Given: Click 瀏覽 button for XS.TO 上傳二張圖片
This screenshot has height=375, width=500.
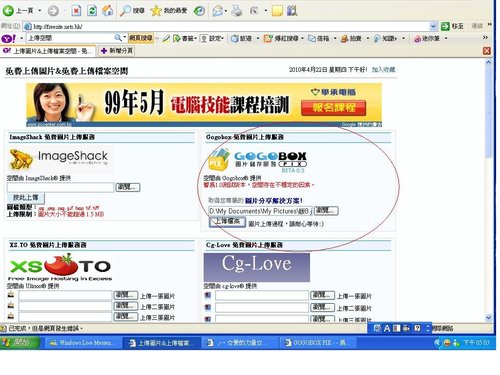Looking at the screenshot, I should pyautogui.click(x=126, y=306).
